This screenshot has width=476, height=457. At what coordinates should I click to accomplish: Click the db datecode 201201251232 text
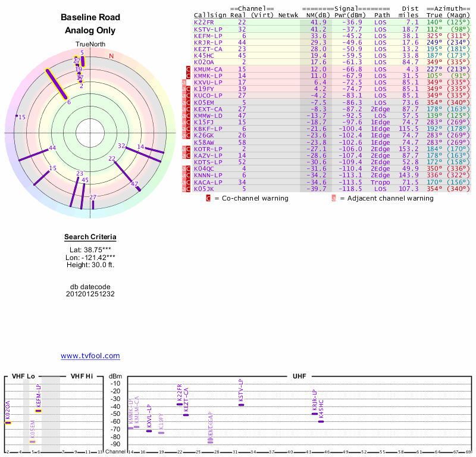pos(90,290)
